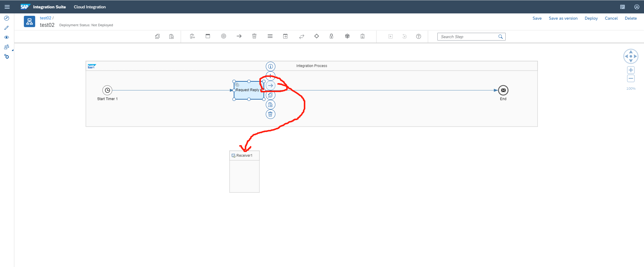Screen dimensions: 644x267
Task: Select the End message event
Action: (503, 90)
